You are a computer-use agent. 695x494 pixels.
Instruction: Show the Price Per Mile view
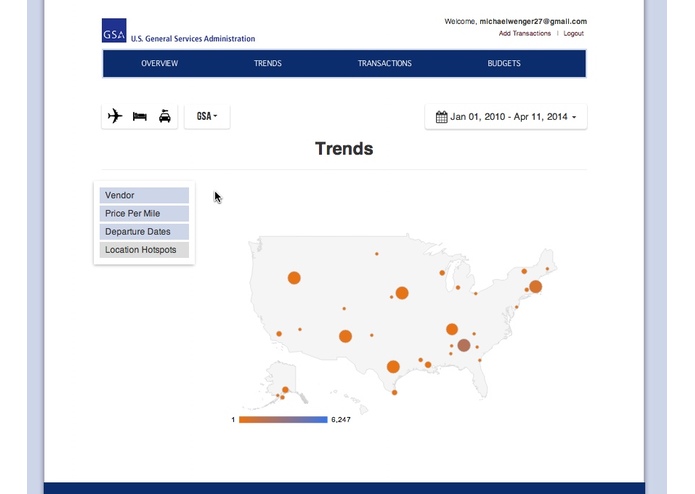coord(144,214)
